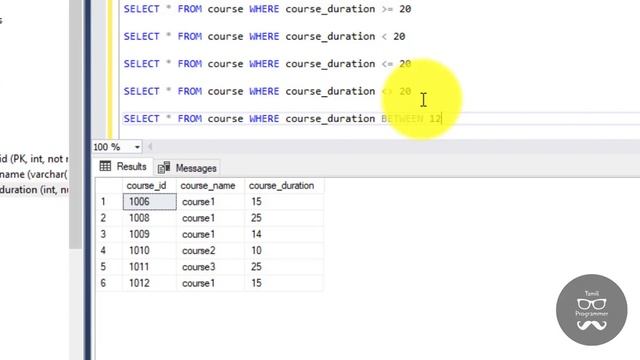Click the query line with < 20
640x360 pixels.
[264, 36]
